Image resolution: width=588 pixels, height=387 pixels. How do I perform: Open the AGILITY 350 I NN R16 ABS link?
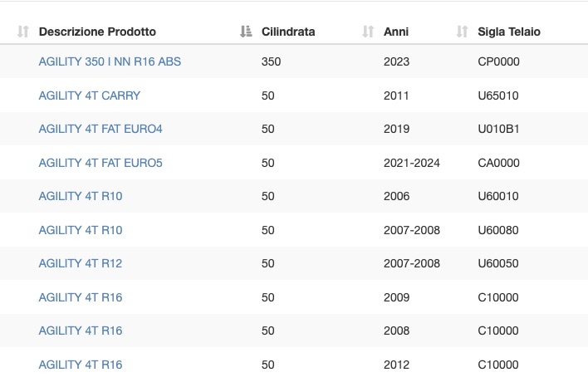pyautogui.click(x=110, y=61)
